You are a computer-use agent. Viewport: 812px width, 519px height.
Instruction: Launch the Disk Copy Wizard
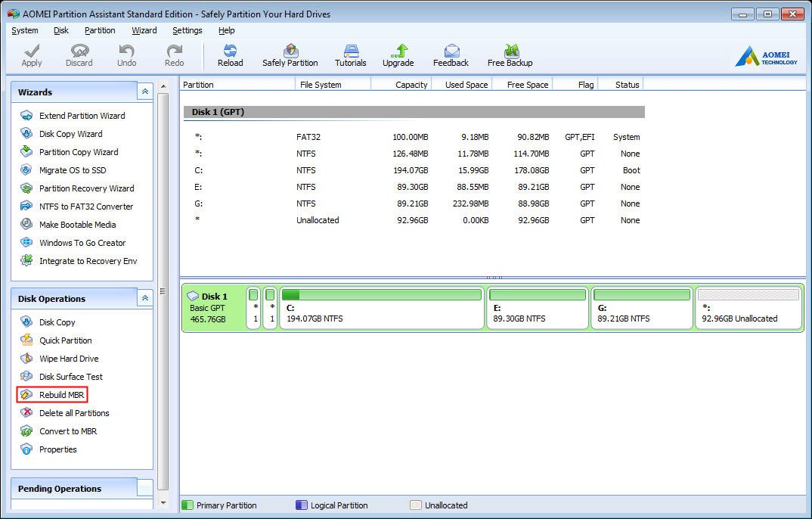(x=62, y=134)
